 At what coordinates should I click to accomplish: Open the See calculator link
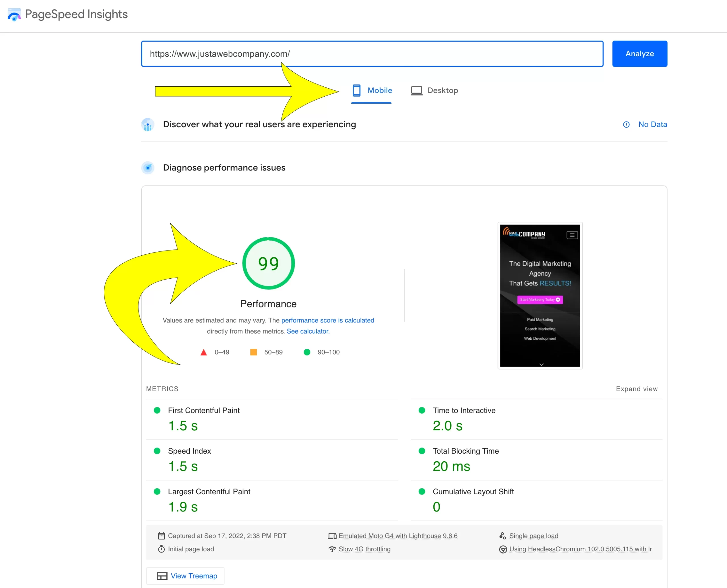click(x=308, y=331)
